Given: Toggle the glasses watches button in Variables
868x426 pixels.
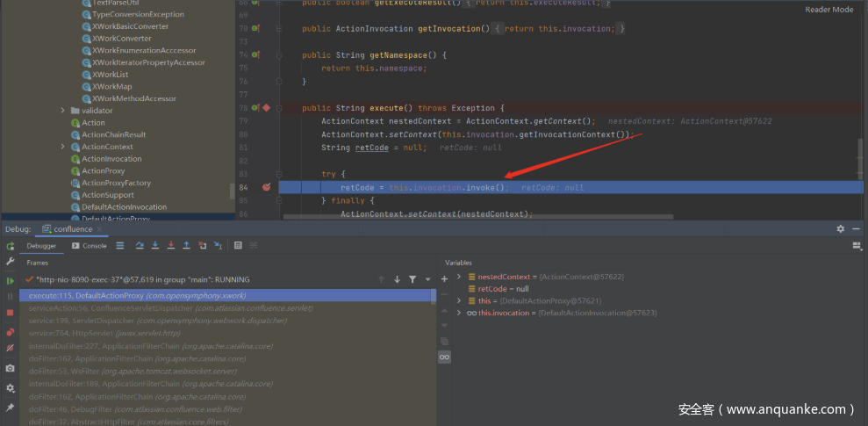Looking at the screenshot, I should (x=444, y=357).
